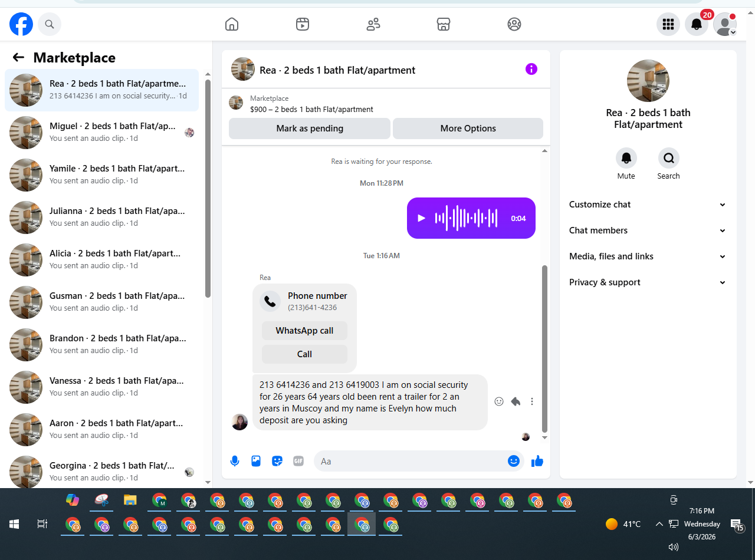This screenshot has height=560, width=755.
Task: Go to the Facebook home logo
Action: coord(21,24)
